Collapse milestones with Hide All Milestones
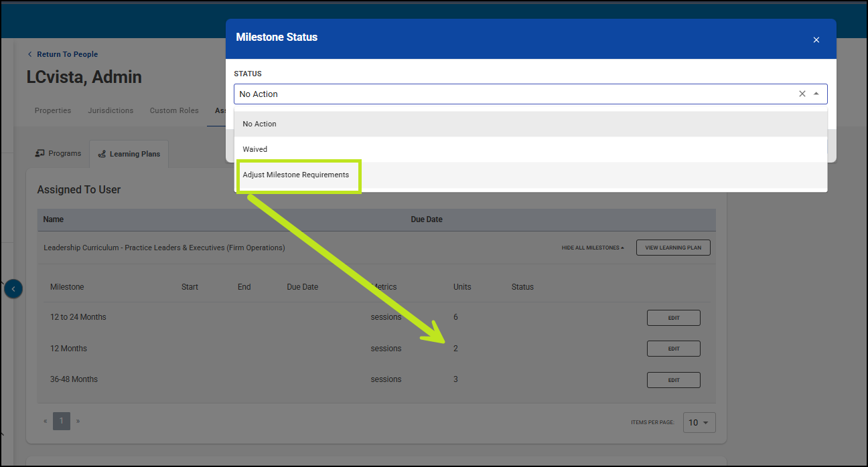The height and width of the screenshot is (467, 868). click(593, 248)
